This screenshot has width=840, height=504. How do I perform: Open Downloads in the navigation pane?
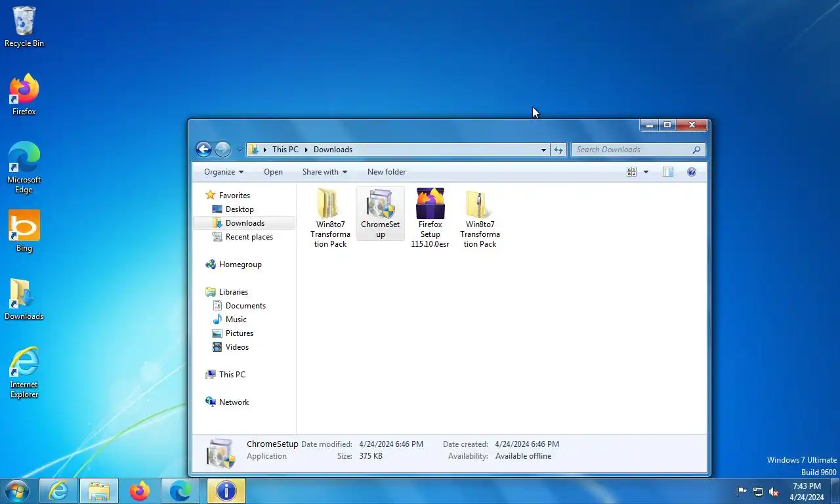[x=245, y=223]
